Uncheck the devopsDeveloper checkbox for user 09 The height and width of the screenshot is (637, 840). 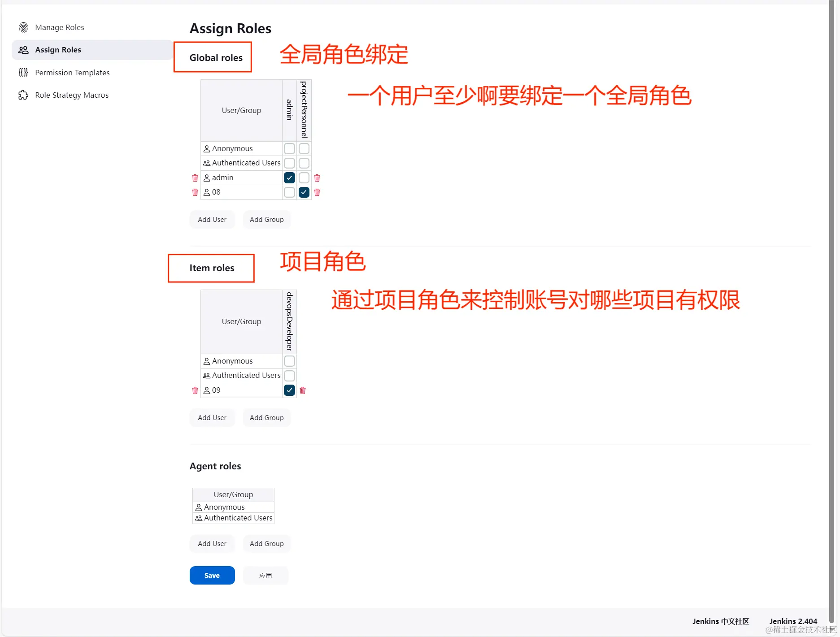[x=289, y=390]
